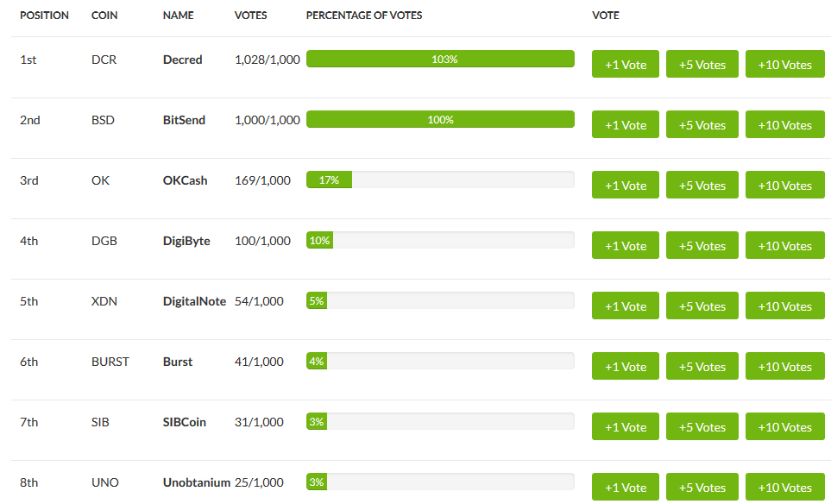Add +5 Votes for SIBCoin
Viewport: 831px width, 504px height.
tap(702, 426)
